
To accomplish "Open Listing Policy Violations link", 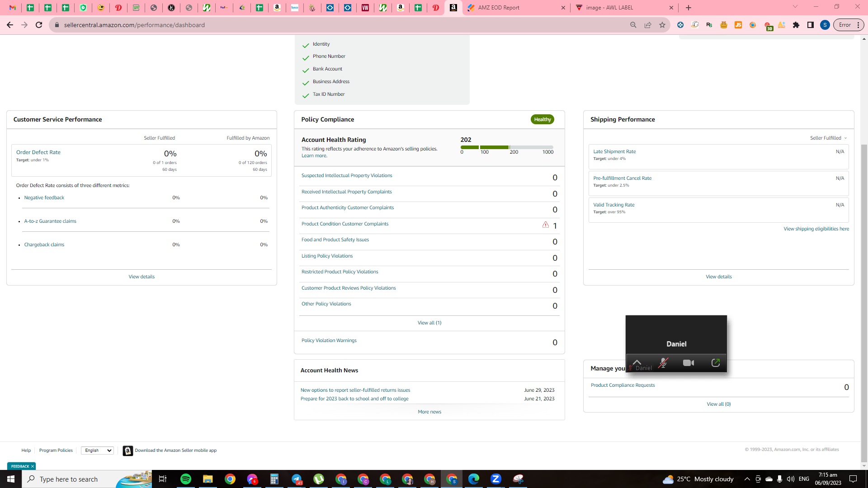I will 327,256.
